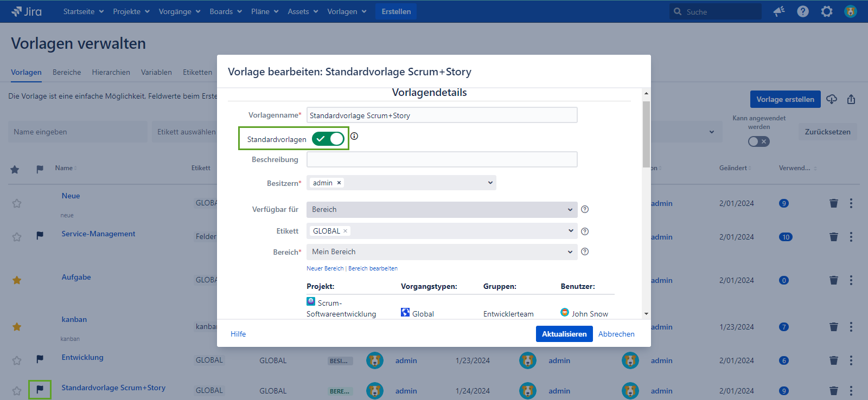The image size is (868, 400).
Task: Delete the Neue template via trash icon
Action: 834,203
